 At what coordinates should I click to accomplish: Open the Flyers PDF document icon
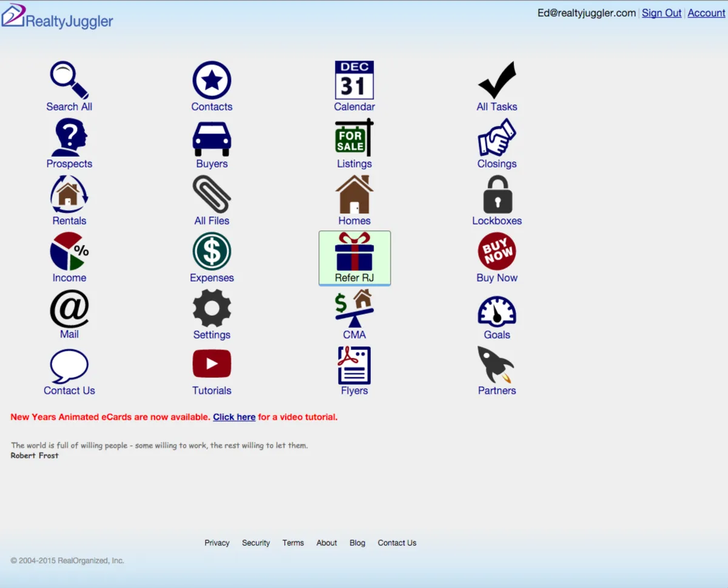354,365
